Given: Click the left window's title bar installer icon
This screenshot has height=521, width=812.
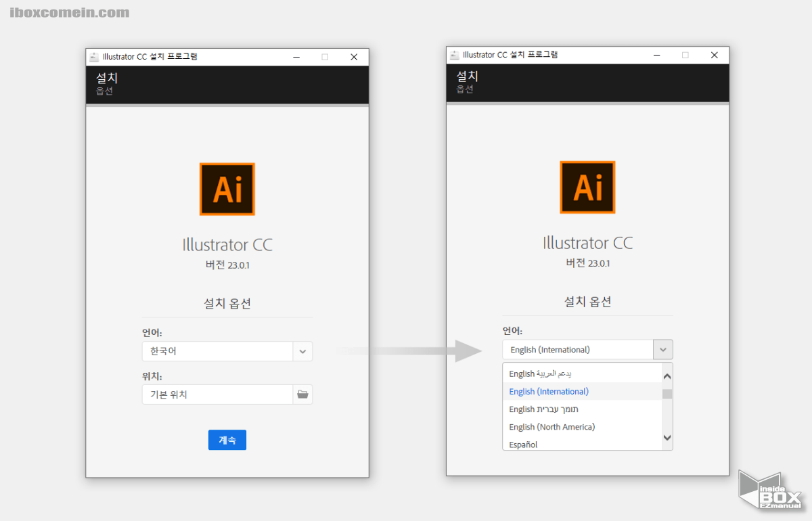Looking at the screenshot, I should click(94, 57).
